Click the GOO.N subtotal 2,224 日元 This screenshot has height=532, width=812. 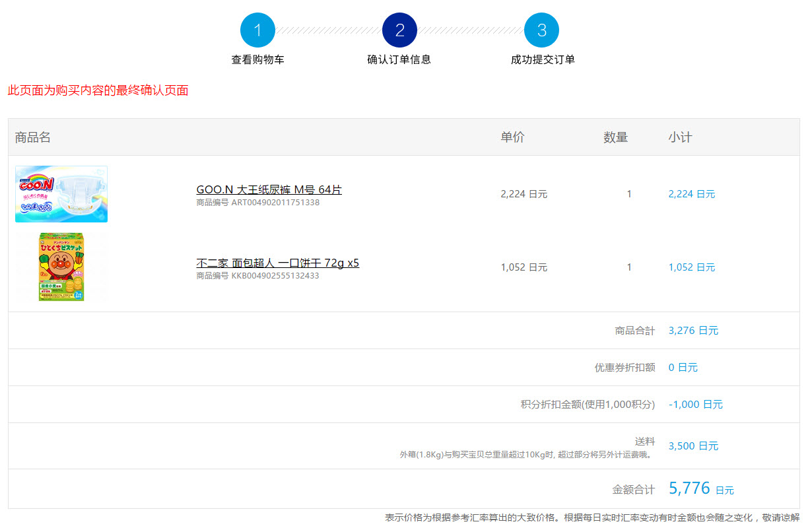692,194
